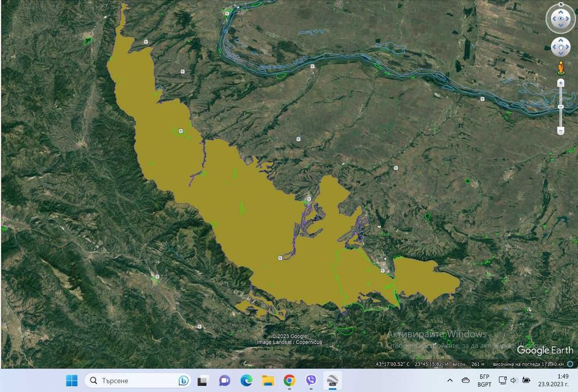Open the clock and date flyout

point(553,380)
